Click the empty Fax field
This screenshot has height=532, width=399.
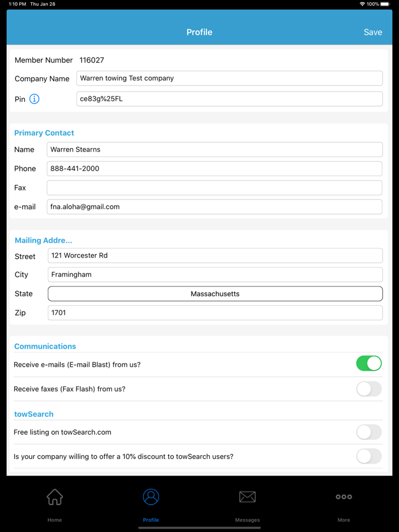coord(214,188)
